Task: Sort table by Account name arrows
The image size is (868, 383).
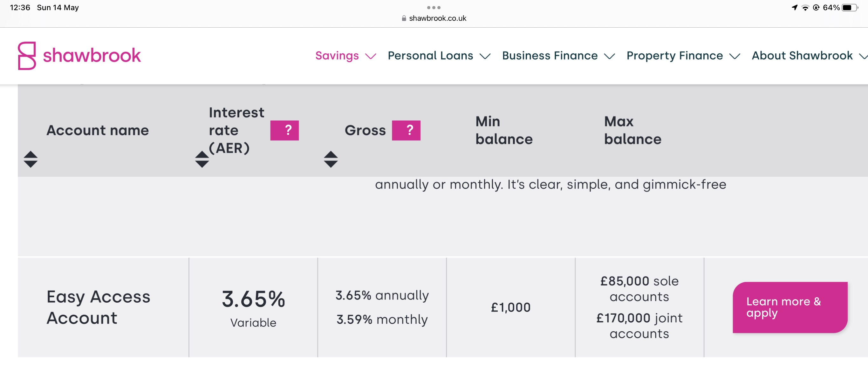Action: pyautogui.click(x=31, y=159)
